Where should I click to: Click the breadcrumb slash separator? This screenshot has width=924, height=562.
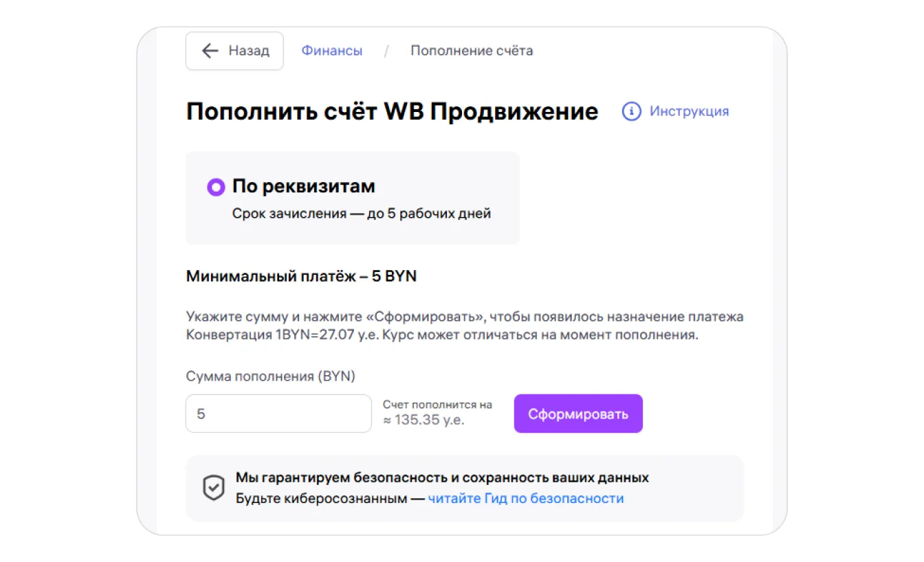(x=386, y=51)
